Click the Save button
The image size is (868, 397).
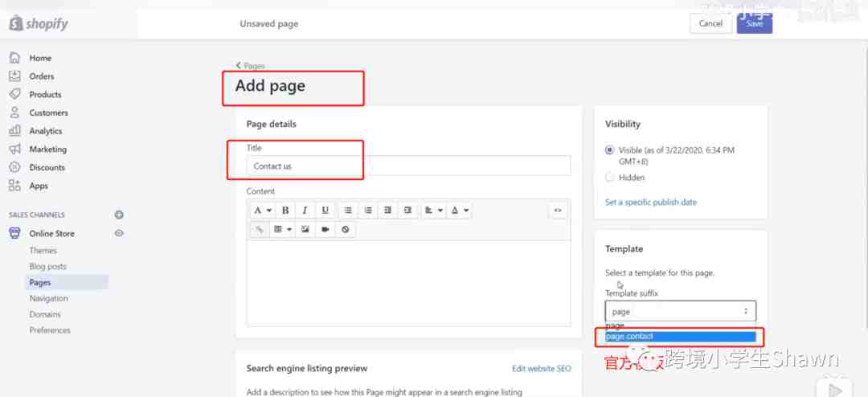point(754,23)
